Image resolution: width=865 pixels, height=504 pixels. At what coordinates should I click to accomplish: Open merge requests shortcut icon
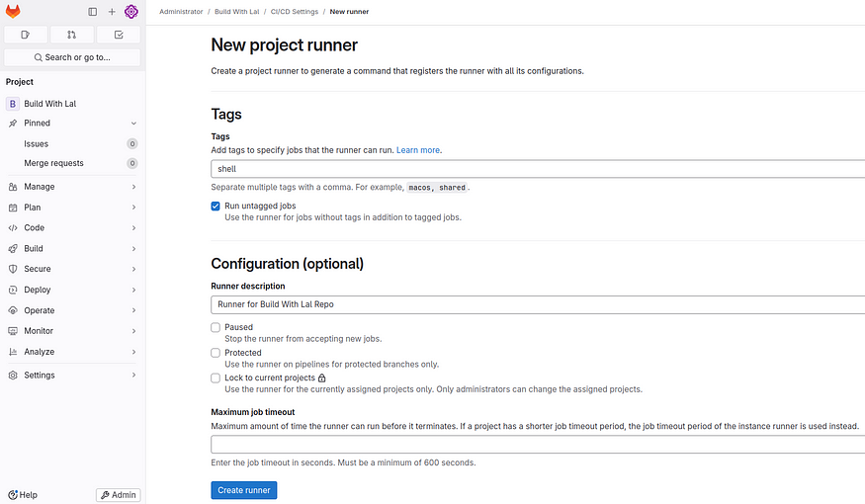click(72, 35)
